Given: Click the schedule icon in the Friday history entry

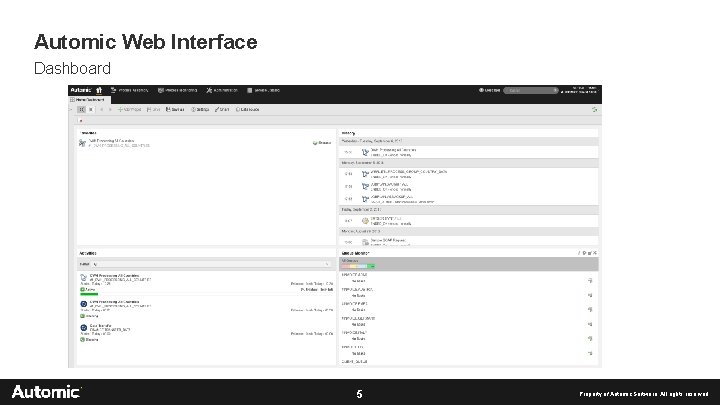Looking at the screenshot, I should click(x=365, y=221).
